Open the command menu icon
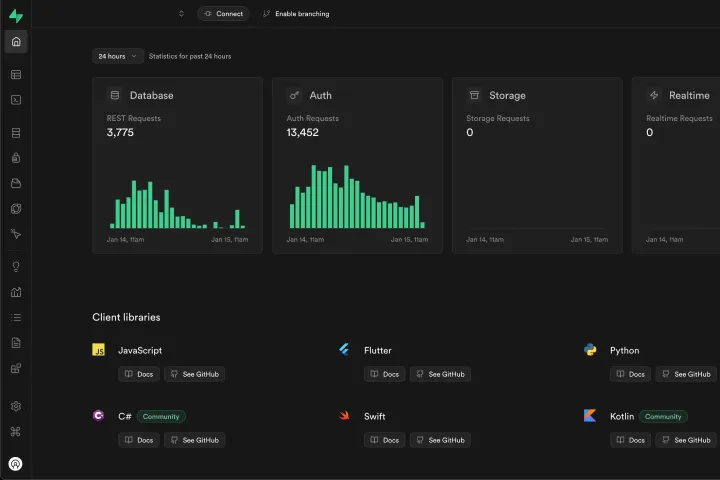The height and width of the screenshot is (480, 720). click(16, 432)
